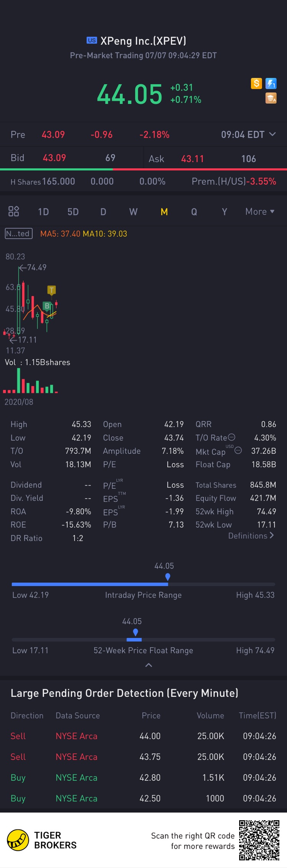Tap the green B marker on chart

47,306
